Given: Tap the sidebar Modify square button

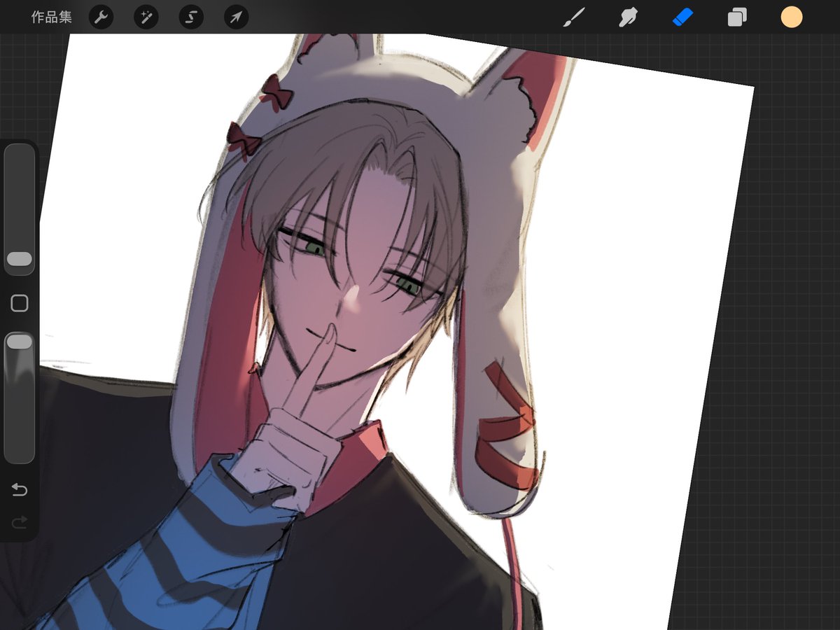Looking at the screenshot, I should [x=20, y=302].
